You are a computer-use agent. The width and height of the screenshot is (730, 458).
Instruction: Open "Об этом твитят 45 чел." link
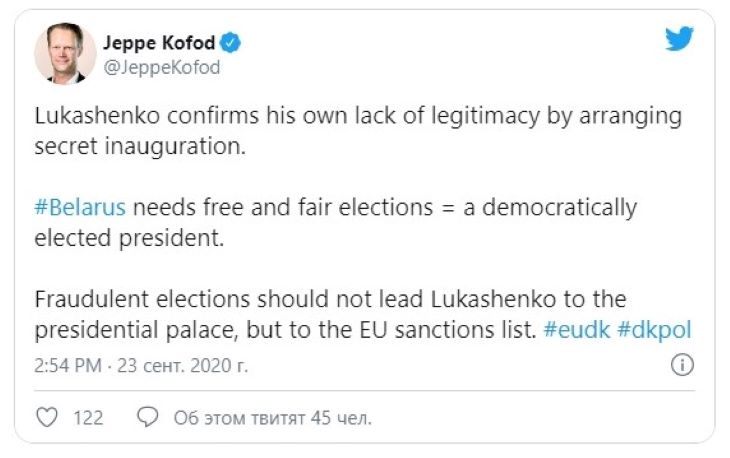click(x=273, y=418)
